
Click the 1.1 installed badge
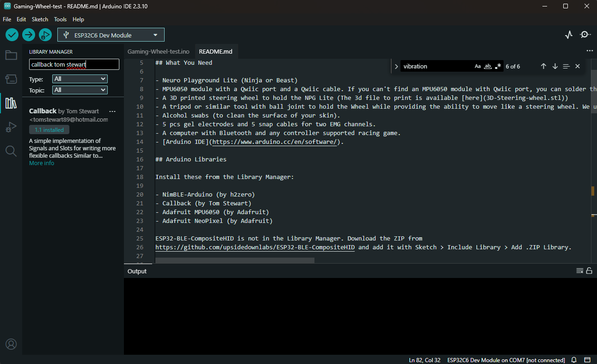(49, 130)
